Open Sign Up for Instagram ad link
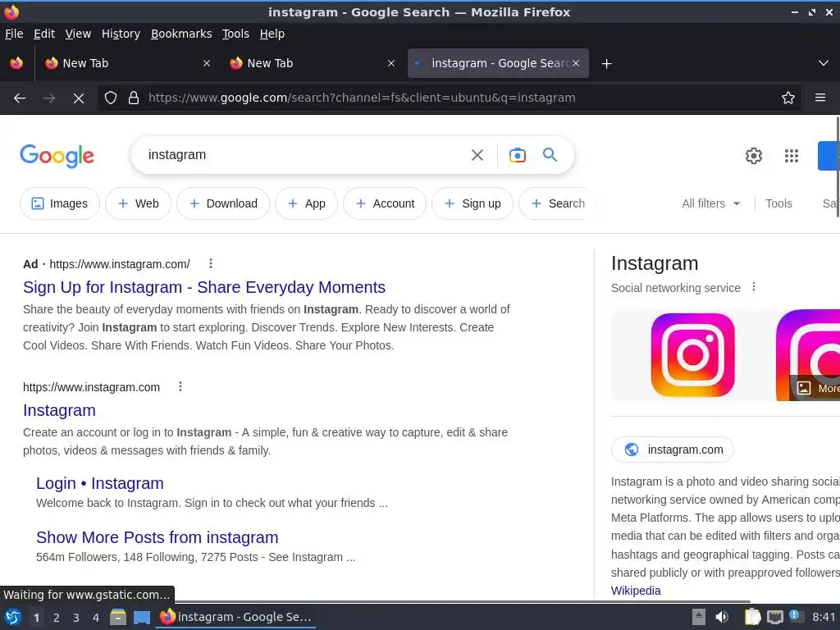The height and width of the screenshot is (630, 840). 204,287
